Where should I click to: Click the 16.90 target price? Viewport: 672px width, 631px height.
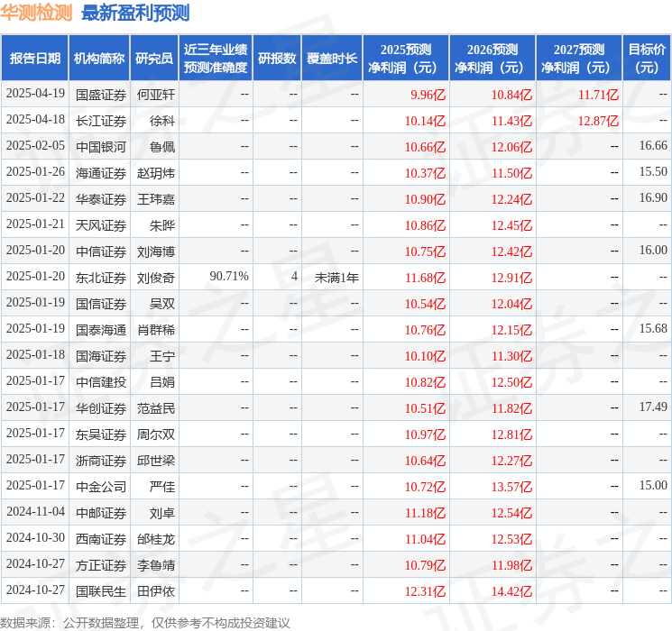653,198
